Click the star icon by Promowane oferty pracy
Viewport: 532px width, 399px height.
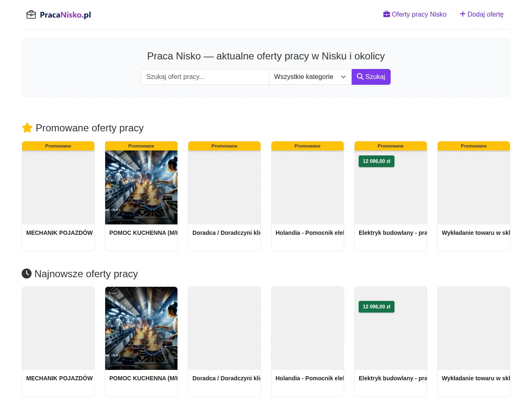[x=27, y=128]
